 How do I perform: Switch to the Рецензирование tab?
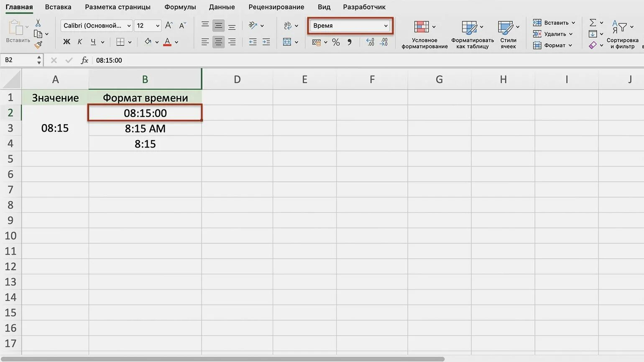tap(276, 7)
